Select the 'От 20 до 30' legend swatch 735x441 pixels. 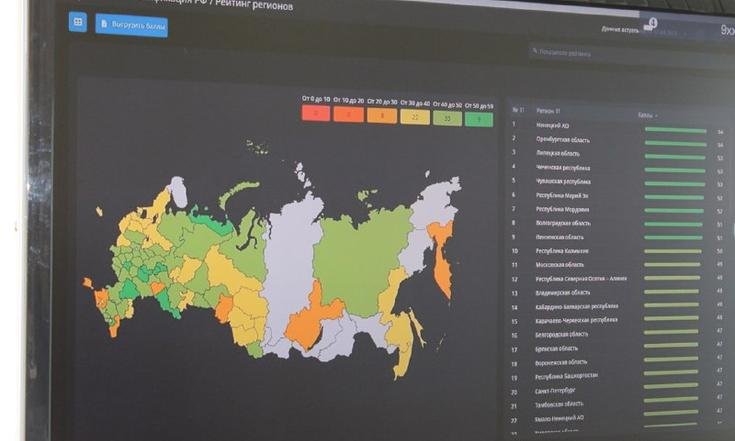coord(382,116)
